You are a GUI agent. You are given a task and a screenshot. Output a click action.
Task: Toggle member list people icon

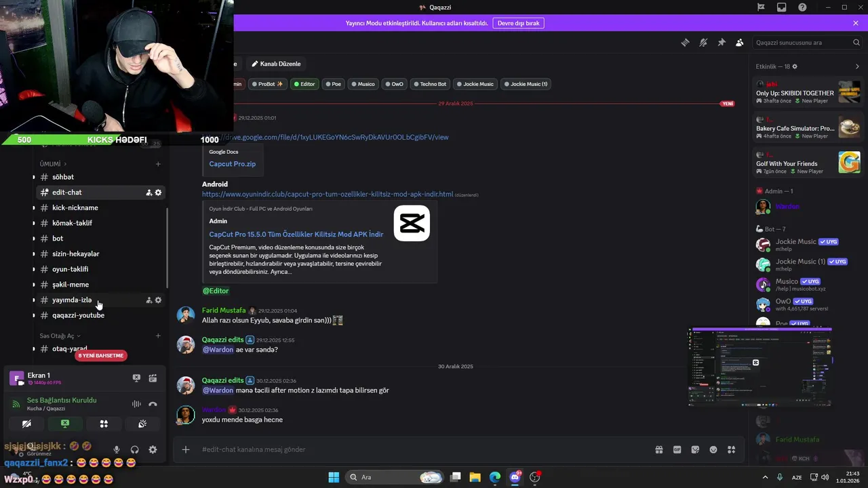740,42
